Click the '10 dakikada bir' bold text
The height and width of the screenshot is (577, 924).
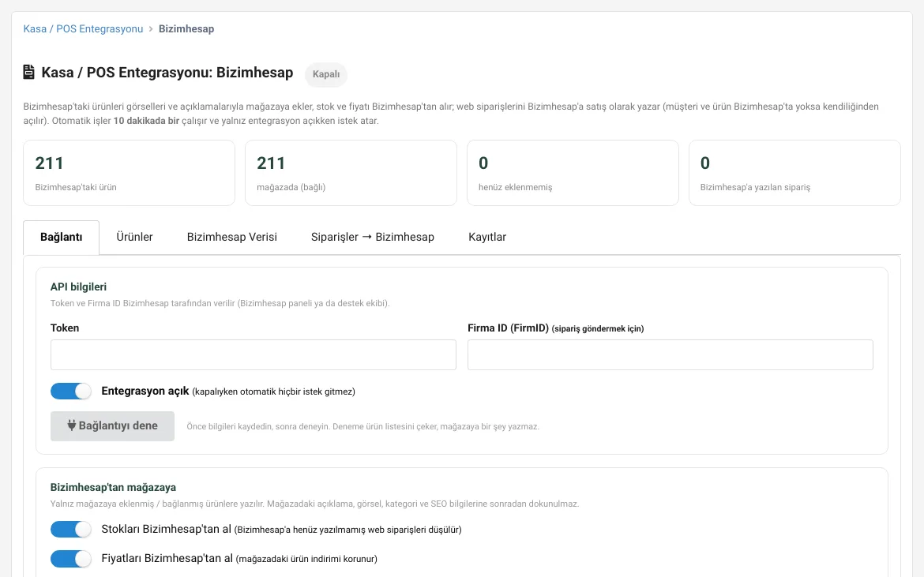click(146, 121)
